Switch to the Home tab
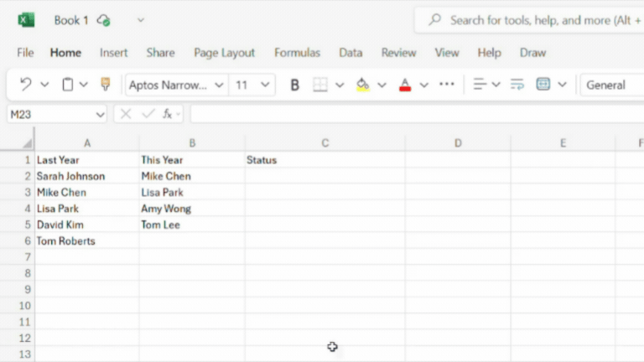This screenshot has width=644, height=362. pos(65,53)
